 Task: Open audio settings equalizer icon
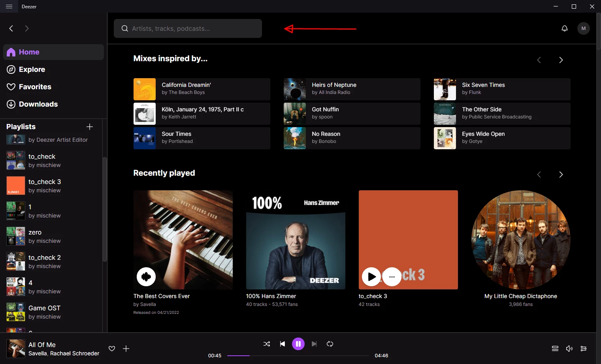click(584, 349)
